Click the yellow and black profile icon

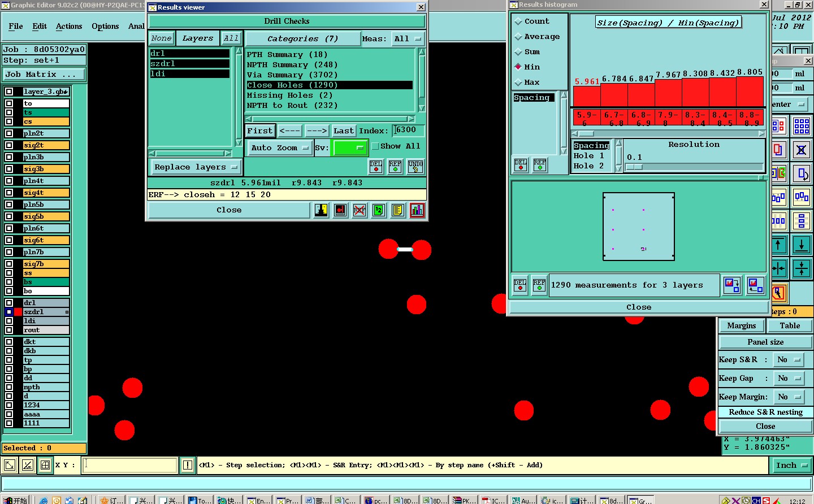point(321,210)
